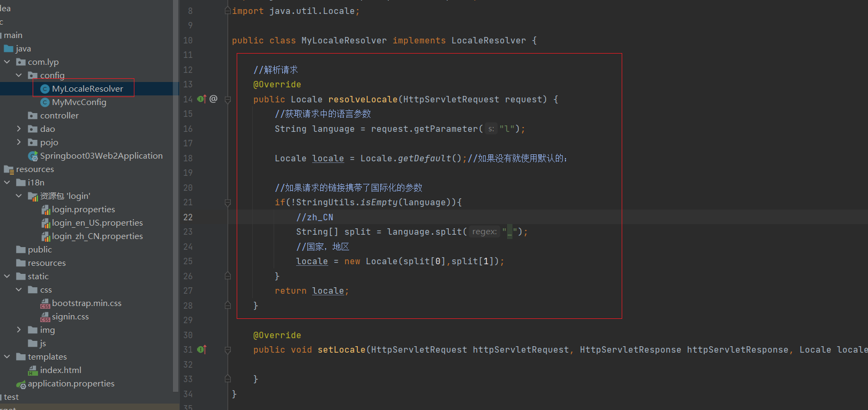The width and height of the screenshot is (868, 410).
Task: Click setLocale method name
Action: (x=341, y=350)
